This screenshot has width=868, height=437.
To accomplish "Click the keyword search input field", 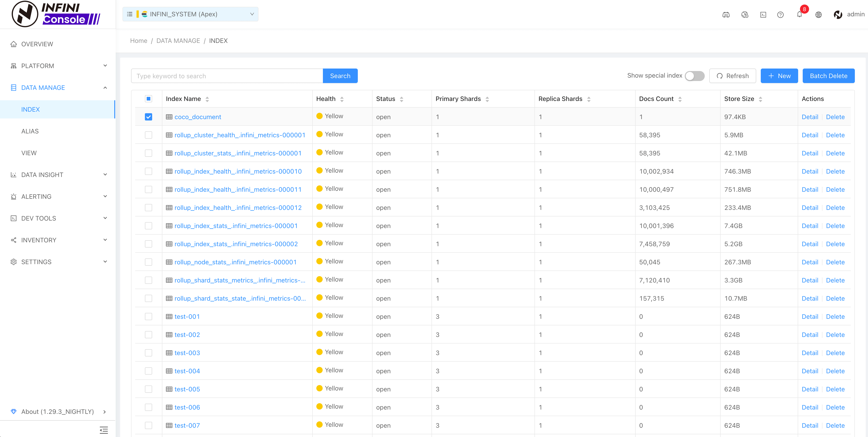I will [227, 76].
